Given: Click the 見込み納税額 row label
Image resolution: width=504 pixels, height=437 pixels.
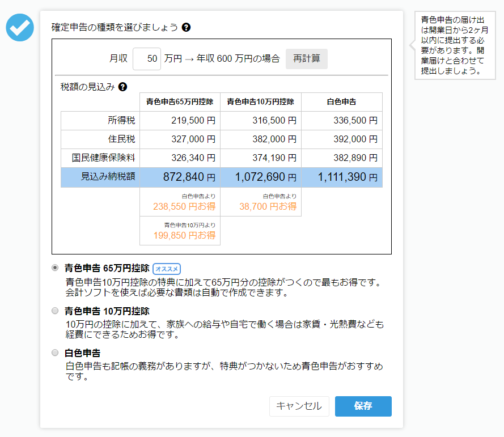Looking at the screenshot, I should (x=108, y=176).
